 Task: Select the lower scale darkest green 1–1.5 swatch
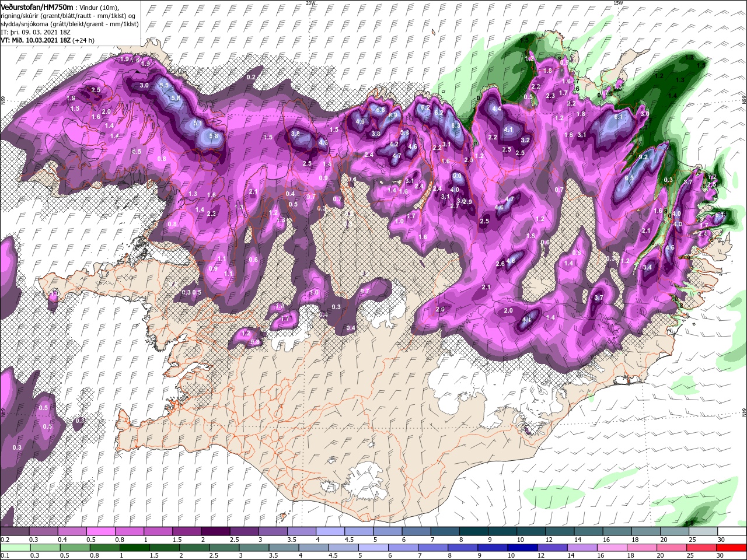pos(136,548)
